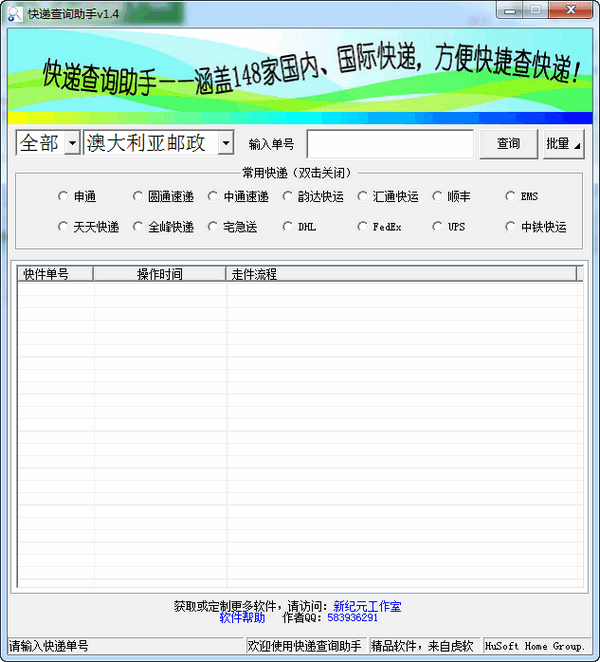The height and width of the screenshot is (662, 600).
Task: Select the FedEx radio button
Action: (363, 227)
